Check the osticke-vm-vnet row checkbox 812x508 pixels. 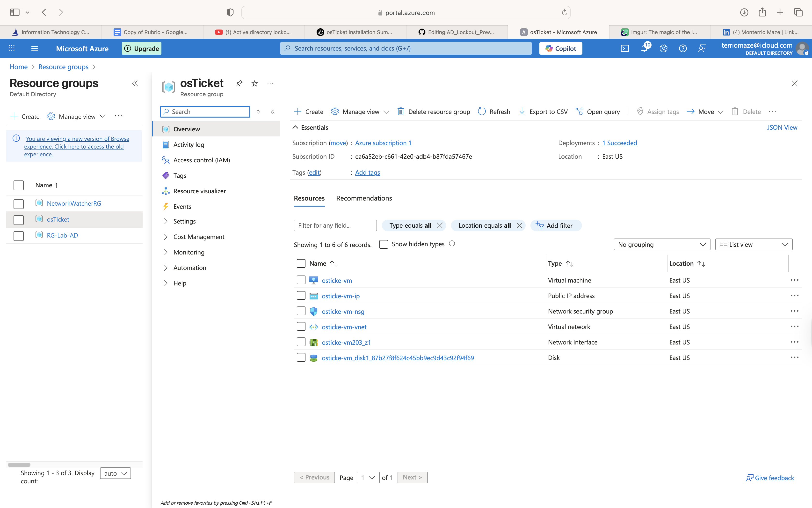[x=301, y=326]
